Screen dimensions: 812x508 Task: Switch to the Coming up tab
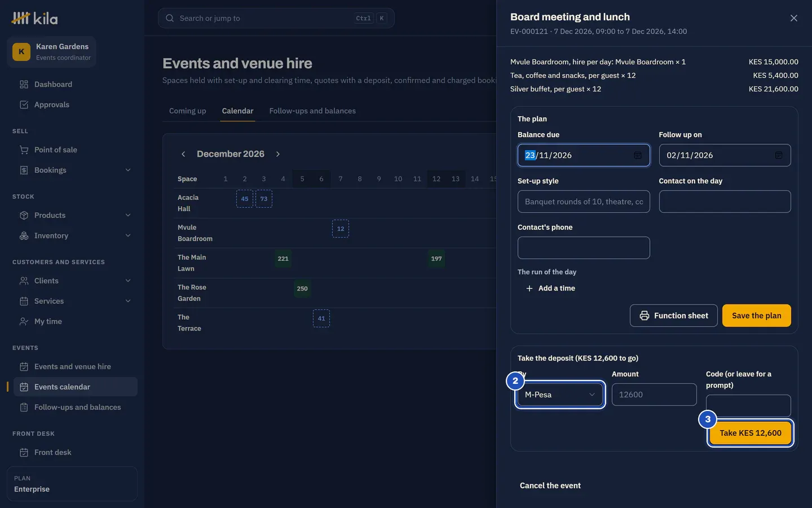[x=188, y=111]
